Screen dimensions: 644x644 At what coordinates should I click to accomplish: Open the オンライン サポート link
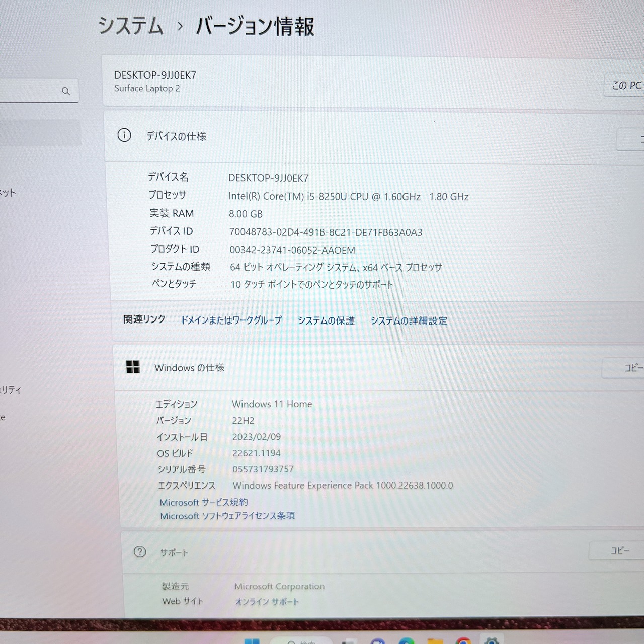267,602
